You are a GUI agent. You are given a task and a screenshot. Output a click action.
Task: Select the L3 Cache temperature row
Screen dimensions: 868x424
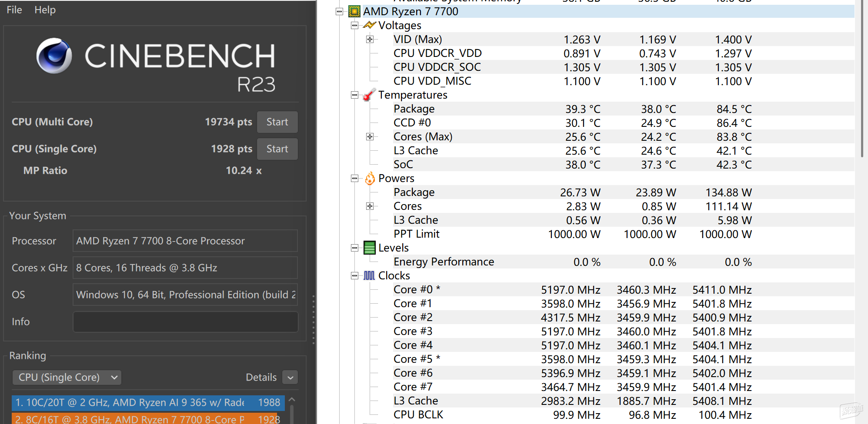click(623, 151)
